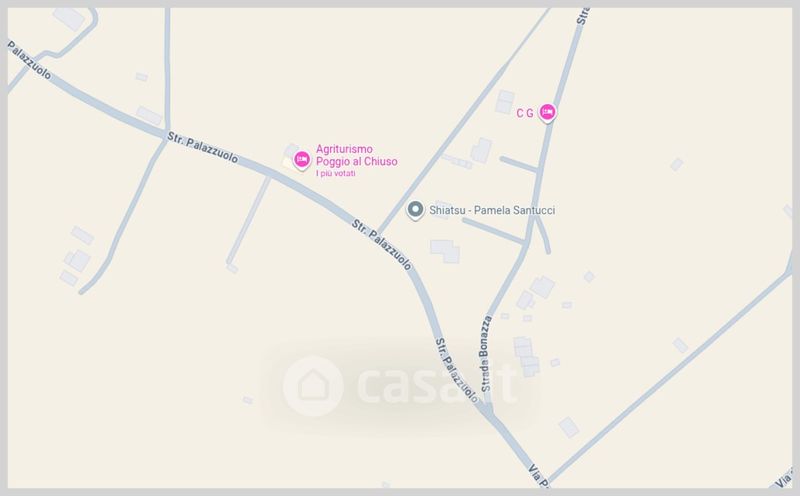Click the 'I più votati' subtitle text
The image size is (800, 496).
pyautogui.click(x=336, y=173)
